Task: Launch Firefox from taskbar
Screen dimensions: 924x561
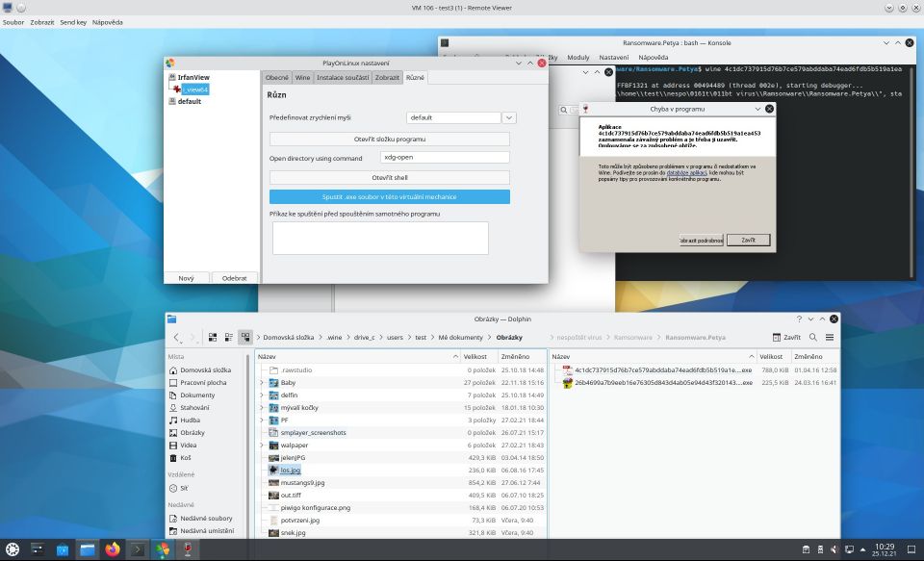Action: pos(113,549)
